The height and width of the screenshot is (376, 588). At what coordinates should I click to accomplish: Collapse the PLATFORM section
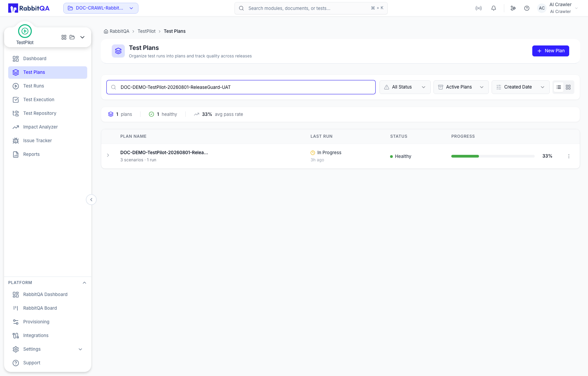[84, 283]
